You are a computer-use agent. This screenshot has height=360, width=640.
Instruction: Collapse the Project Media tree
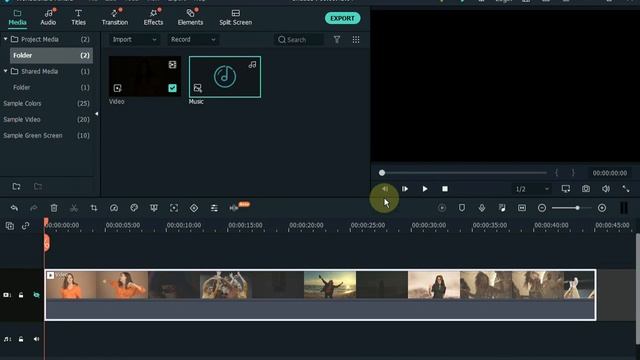pos(6,39)
